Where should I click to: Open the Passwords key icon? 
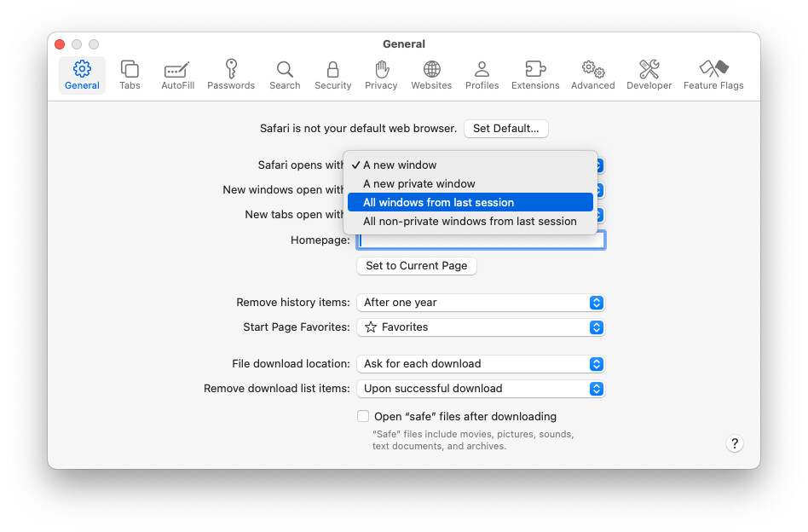[x=231, y=75]
